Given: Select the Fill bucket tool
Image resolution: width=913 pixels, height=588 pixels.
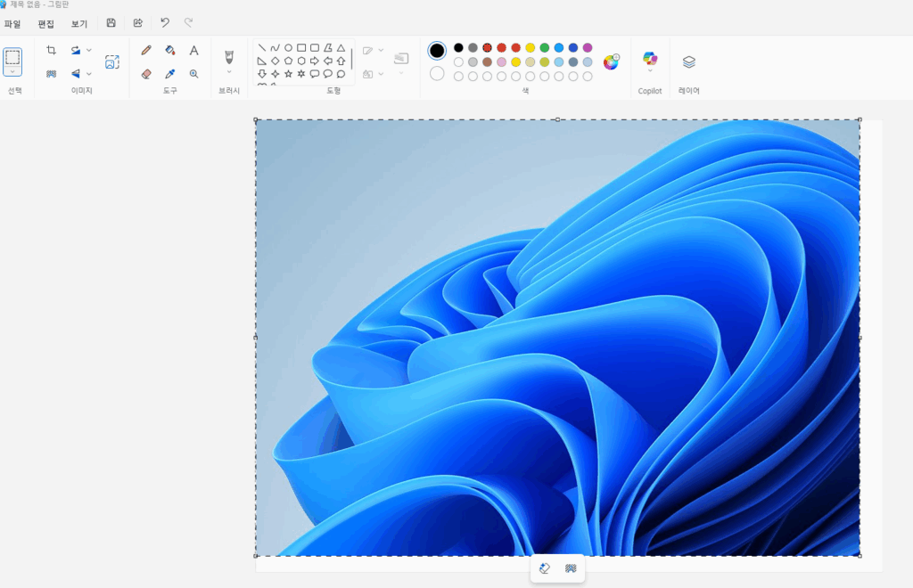Looking at the screenshot, I should (x=170, y=51).
